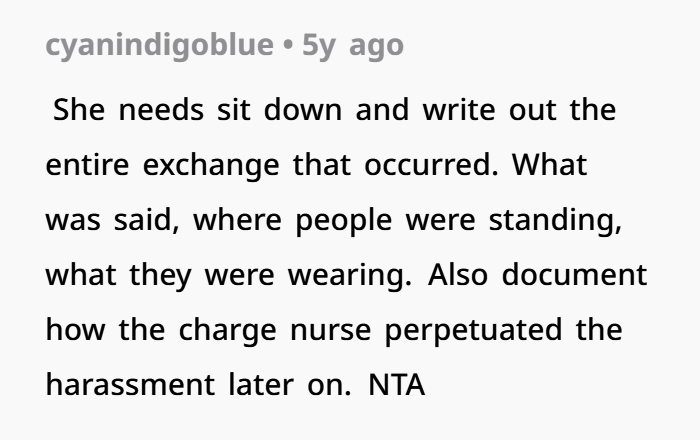Viewport: 700px width, 440px height.
Task: Click the phrase "was said"
Action: pyautogui.click(x=104, y=219)
